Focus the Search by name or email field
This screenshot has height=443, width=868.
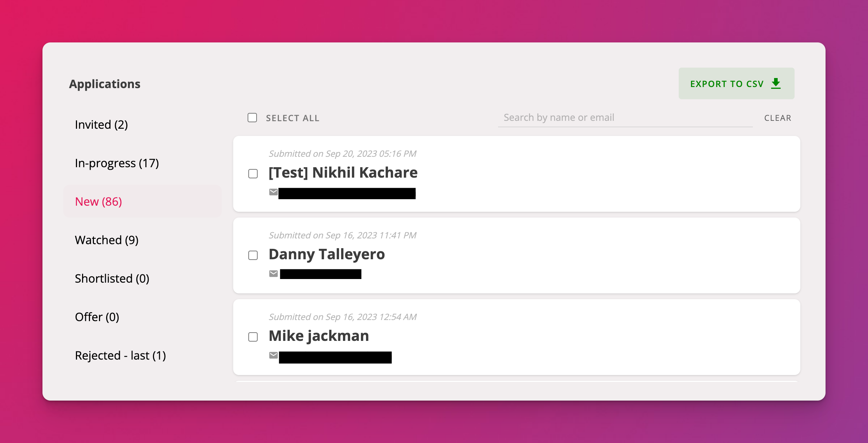(625, 118)
